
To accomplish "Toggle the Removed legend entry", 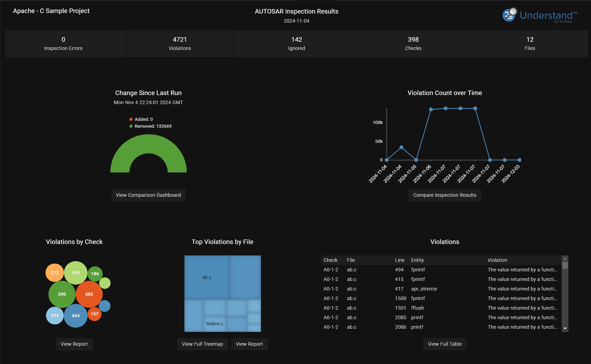I will [x=150, y=126].
